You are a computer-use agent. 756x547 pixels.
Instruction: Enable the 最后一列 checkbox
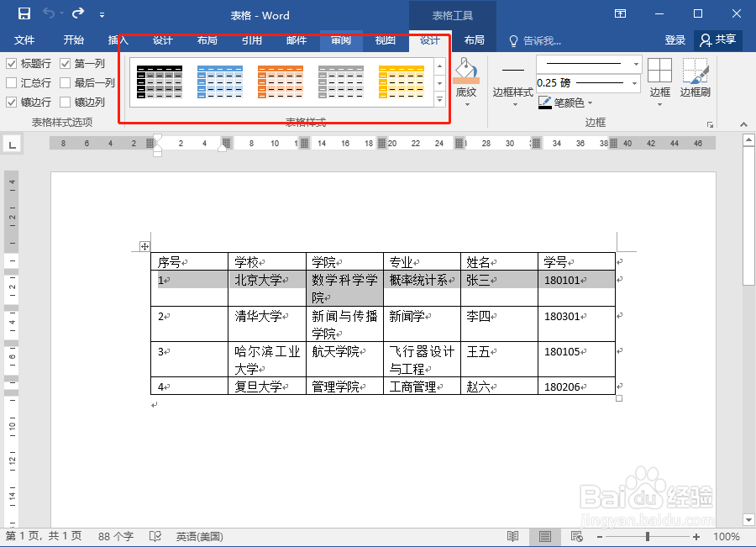click(65, 83)
